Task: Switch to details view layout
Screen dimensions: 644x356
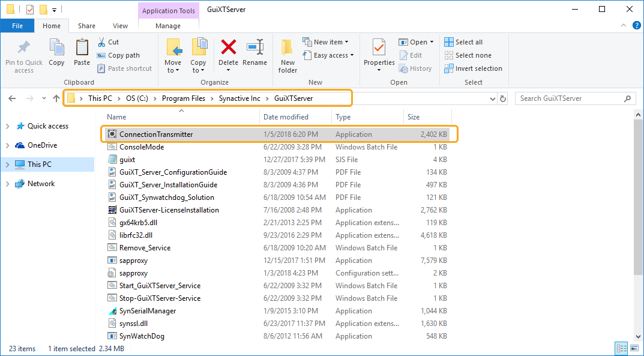Action: (621, 349)
